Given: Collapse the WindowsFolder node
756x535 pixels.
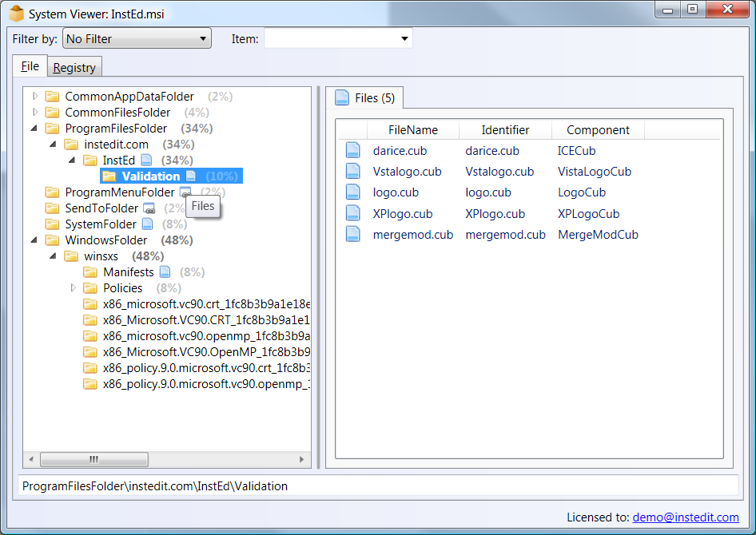Looking at the screenshot, I should pos(34,240).
